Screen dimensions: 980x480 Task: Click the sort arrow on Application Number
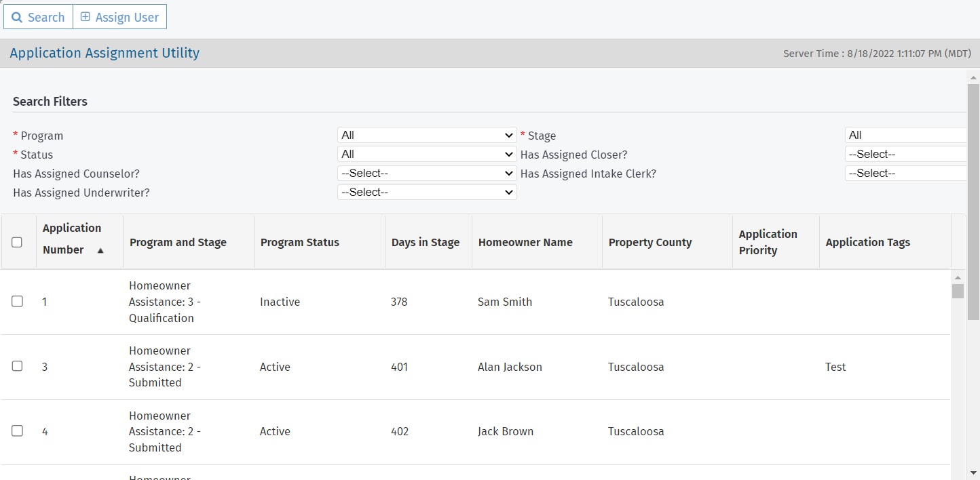(100, 251)
